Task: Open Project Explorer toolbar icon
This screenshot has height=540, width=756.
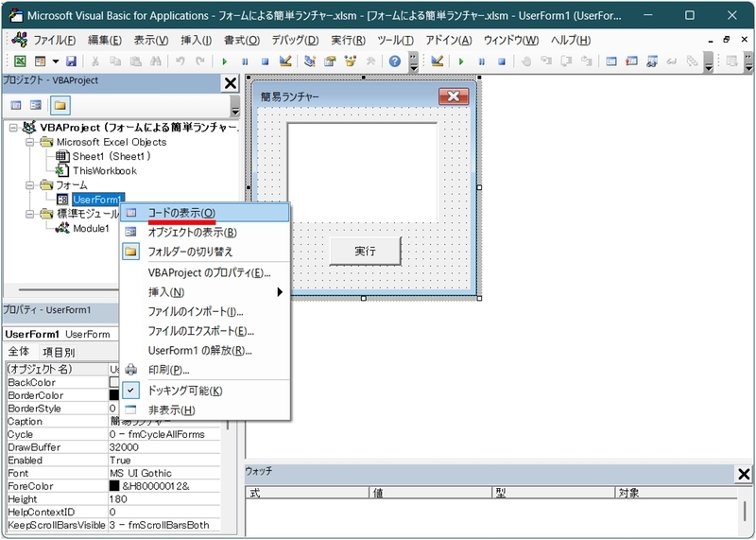Action: point(310,61)
